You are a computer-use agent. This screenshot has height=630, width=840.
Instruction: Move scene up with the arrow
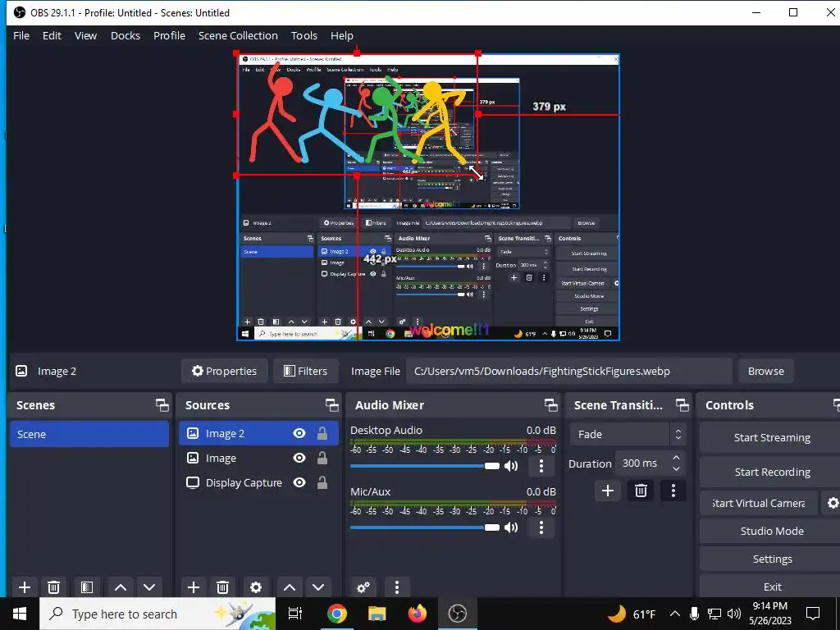[121, 587]
